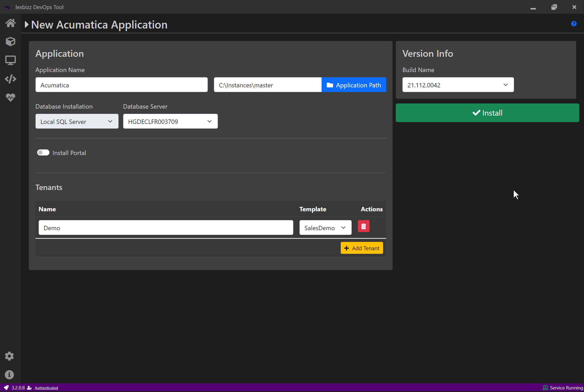Close the lexbizz DevOps Tool window
This screenshot has height=392, width=584.
[574, 7]
